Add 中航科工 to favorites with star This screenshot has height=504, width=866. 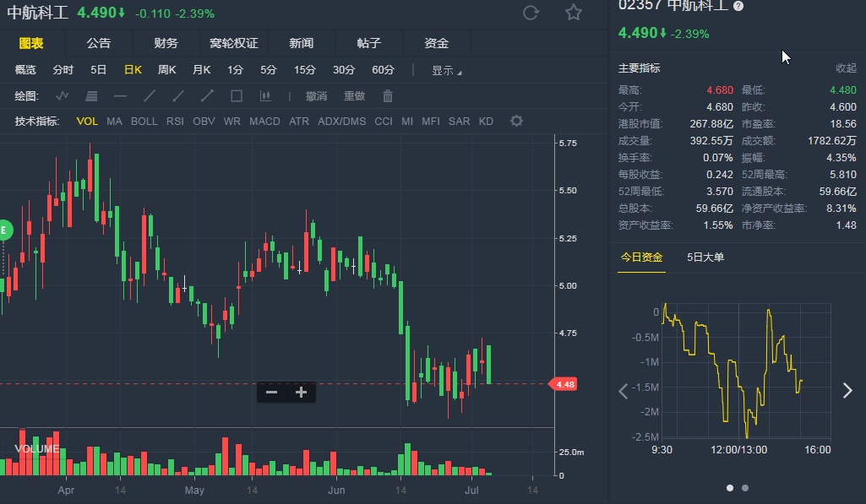tap(574, 13)
